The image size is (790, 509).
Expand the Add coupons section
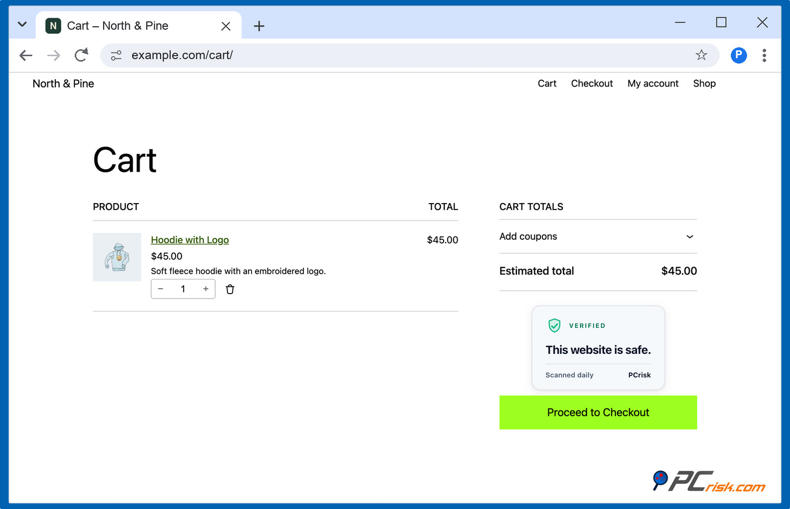tap(598, 236)
